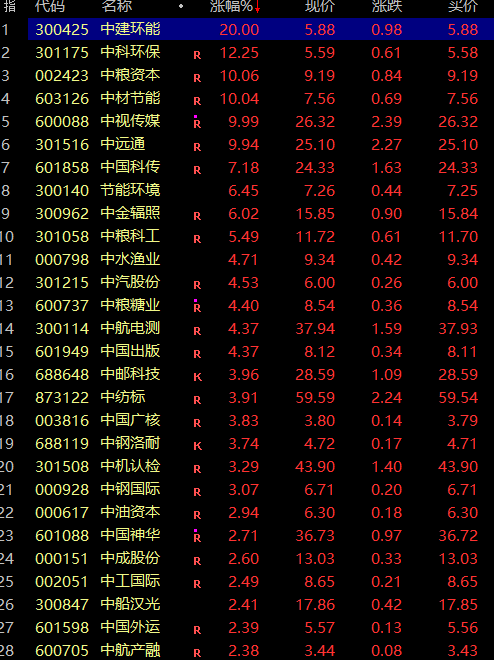Click the R icon beside 中航产融

pos(197,653)
